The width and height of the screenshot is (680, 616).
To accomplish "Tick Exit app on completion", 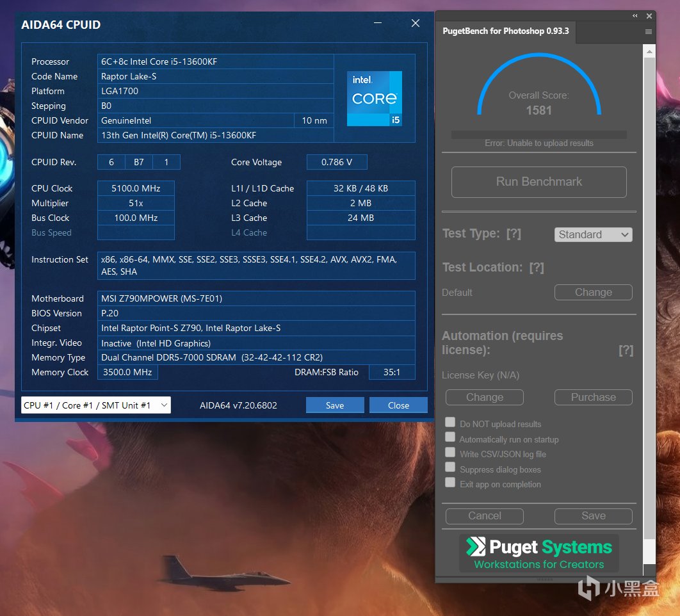I will pyautogui.click(x=450, y=482).
